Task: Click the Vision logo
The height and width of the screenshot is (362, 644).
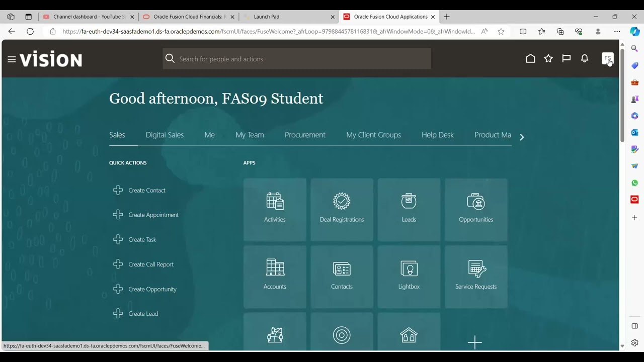Action: [51, 59]
